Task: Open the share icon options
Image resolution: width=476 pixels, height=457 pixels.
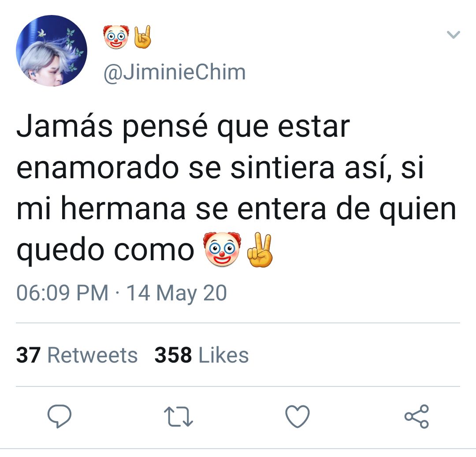Action: pos(417,416)
